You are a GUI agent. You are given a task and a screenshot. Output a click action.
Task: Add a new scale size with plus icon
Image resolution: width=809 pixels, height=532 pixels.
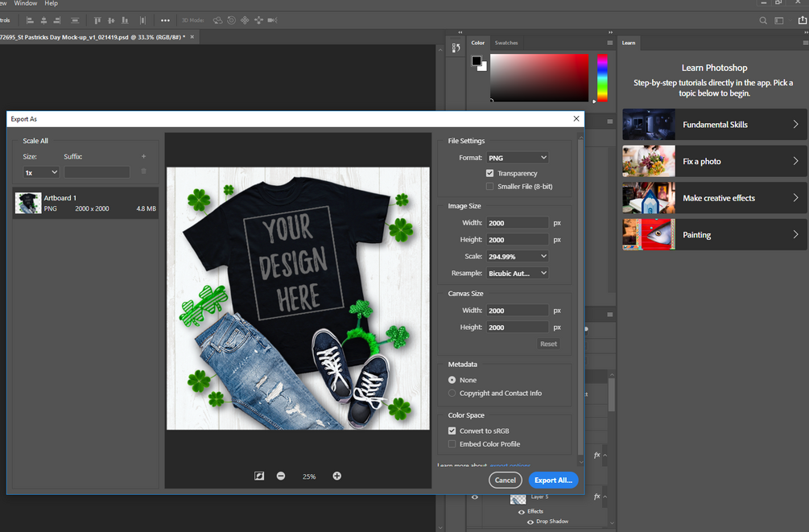coord(143,157)
